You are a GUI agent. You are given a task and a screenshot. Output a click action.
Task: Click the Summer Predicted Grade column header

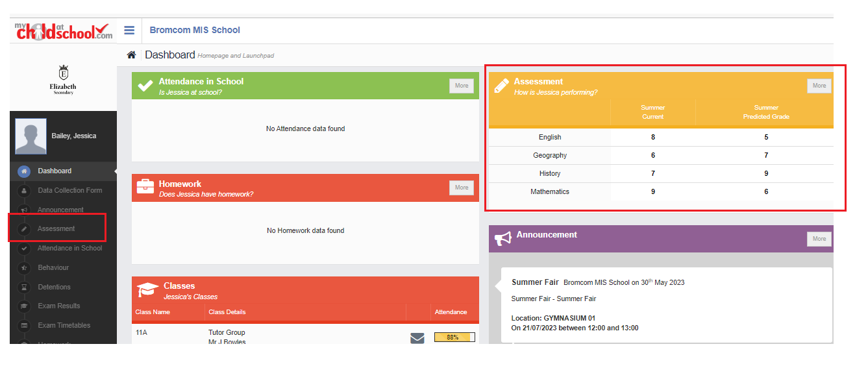coord(766,112)
